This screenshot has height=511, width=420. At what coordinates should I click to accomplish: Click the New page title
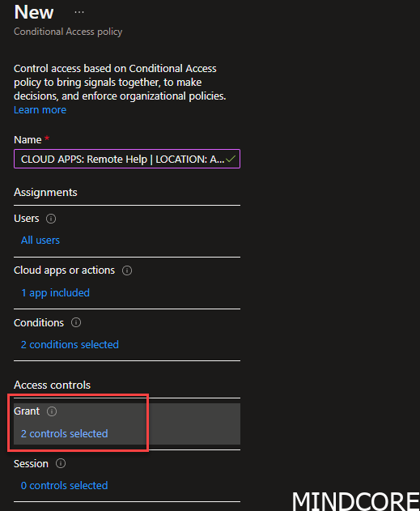34,12
